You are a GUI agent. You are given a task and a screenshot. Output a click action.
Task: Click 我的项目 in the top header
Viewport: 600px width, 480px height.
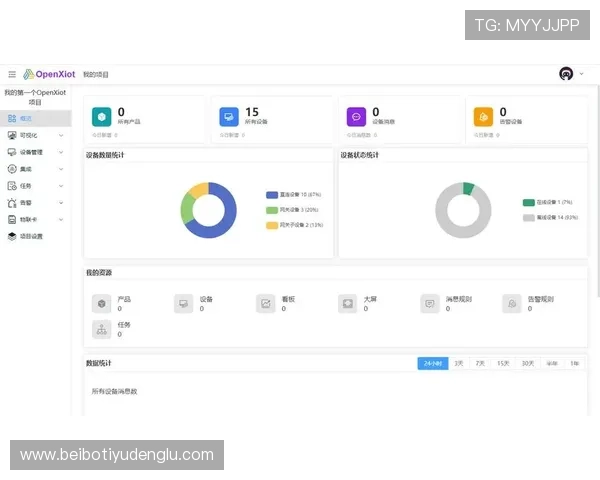pyautogui.click(x=96, y=74)
